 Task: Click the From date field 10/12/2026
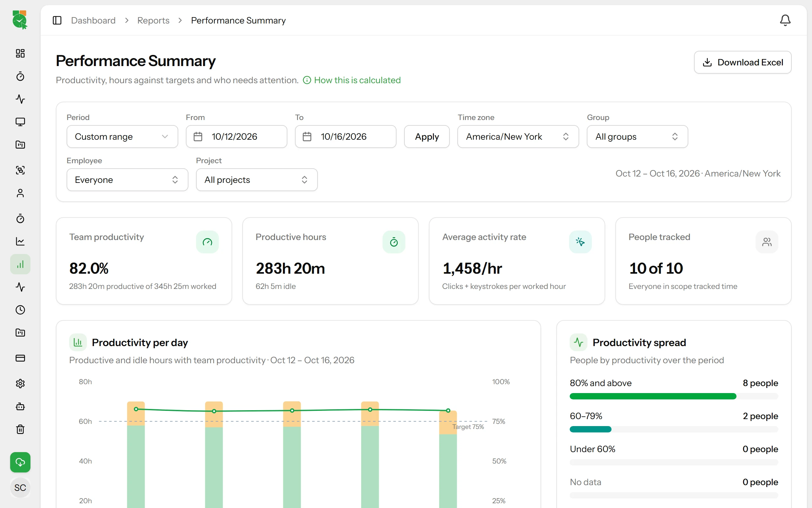pyautogui.click(x=237, y=137)
